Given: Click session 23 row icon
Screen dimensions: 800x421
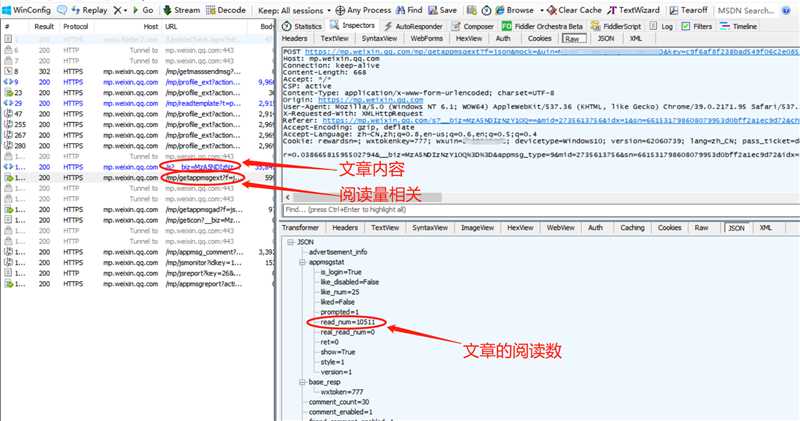Looking at the screenshot, I should tap(8, 92).
